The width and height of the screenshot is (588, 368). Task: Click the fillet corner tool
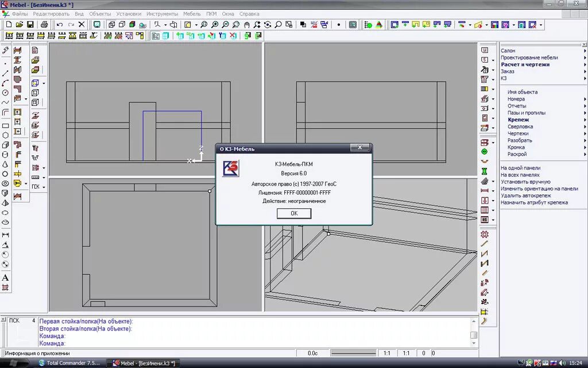[x=5, y=112]
